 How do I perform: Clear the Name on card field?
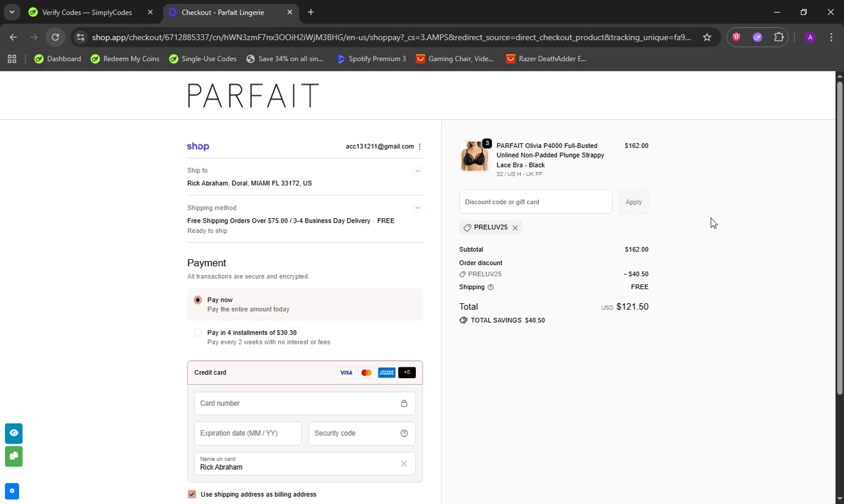404,464
